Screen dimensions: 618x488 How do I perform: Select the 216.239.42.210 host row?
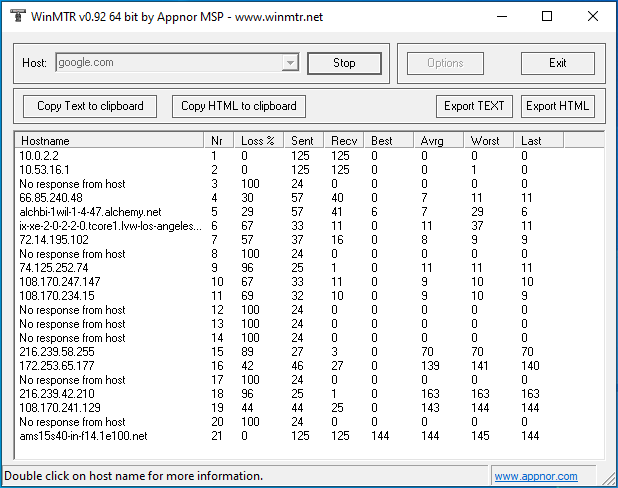click(x=309, y=394)
